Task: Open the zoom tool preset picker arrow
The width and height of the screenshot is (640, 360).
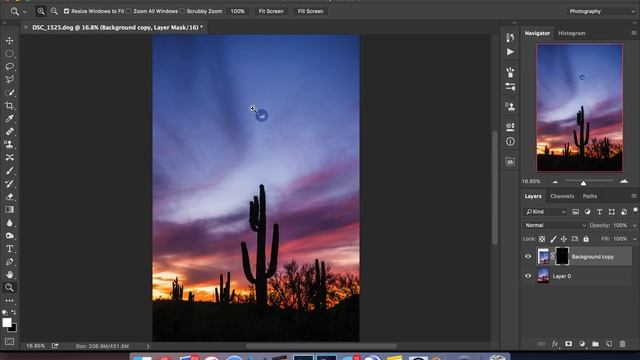Action: pyautogui.click(x=24, y=12)
